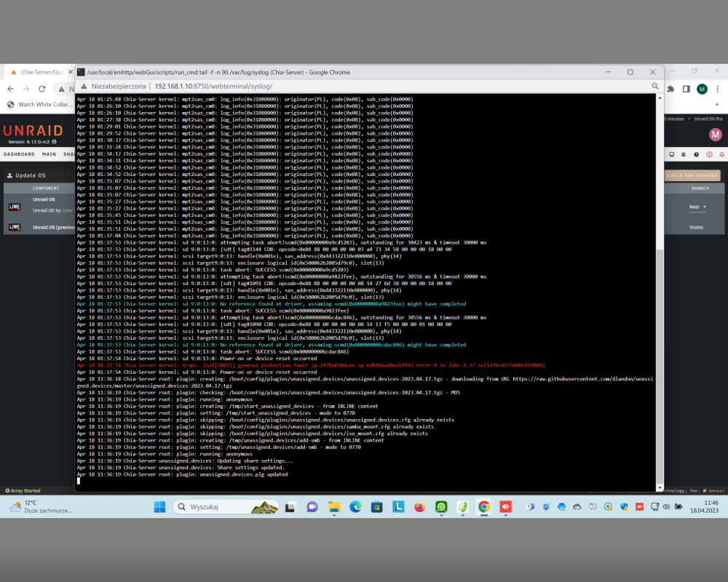Click the unassigned.devices.plg updated log line
This screenshot has width=728, height=582.
182,474
